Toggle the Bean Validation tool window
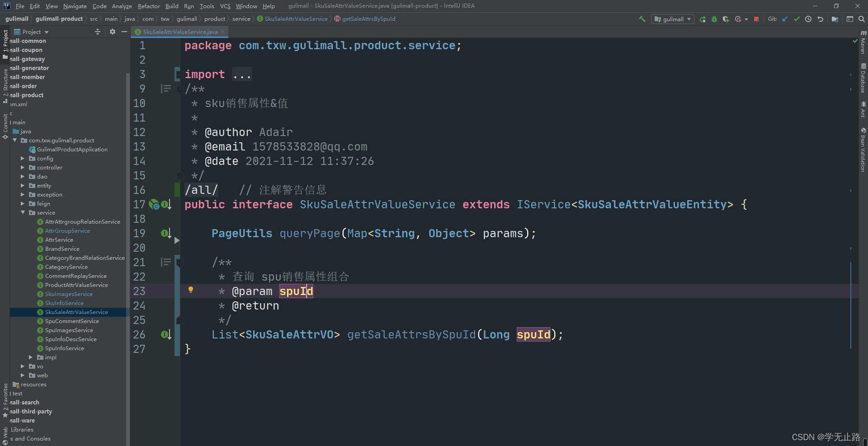The height and width of the screenshot is (446, 868). click(863, 150)
